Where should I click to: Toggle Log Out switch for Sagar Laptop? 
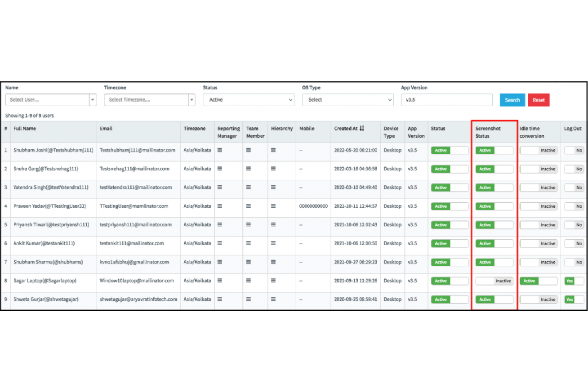[x=574, y=281]
